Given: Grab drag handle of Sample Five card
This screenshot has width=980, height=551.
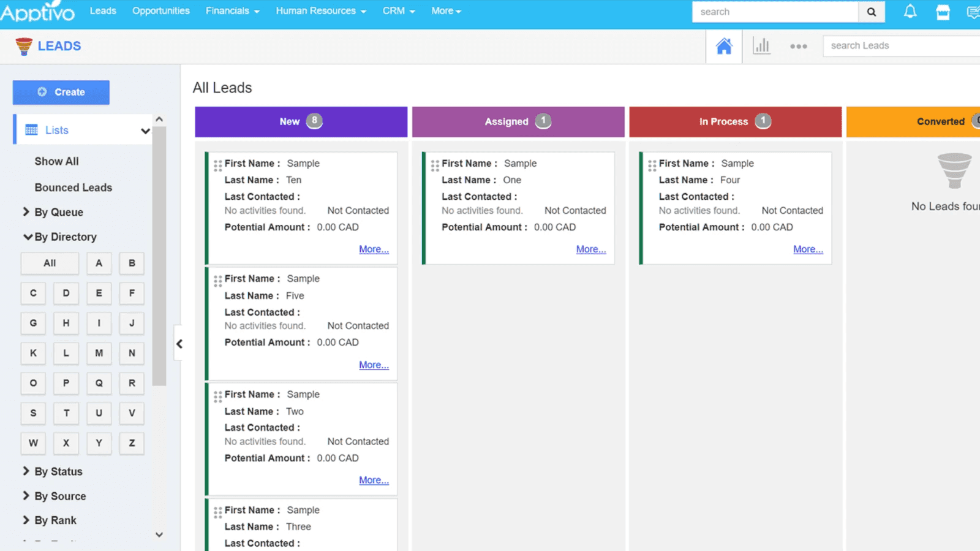Looking at the screenshot, I should pos(217,281).
